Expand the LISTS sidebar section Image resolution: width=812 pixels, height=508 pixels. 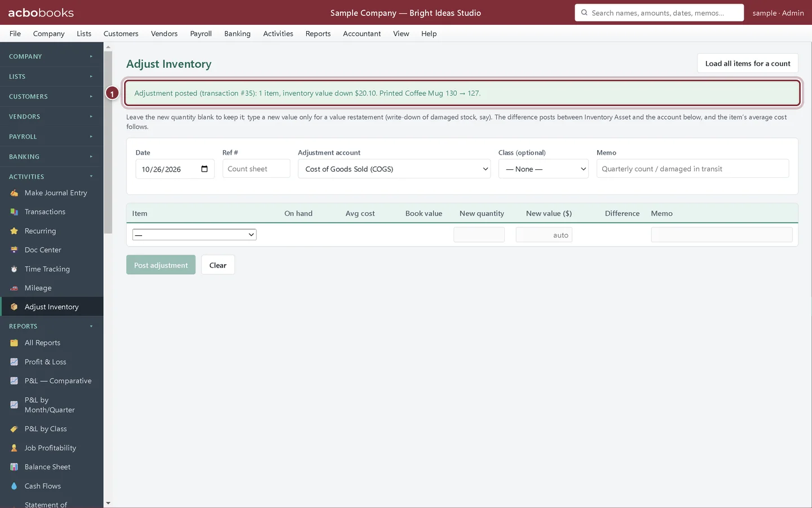click(51, 77)
